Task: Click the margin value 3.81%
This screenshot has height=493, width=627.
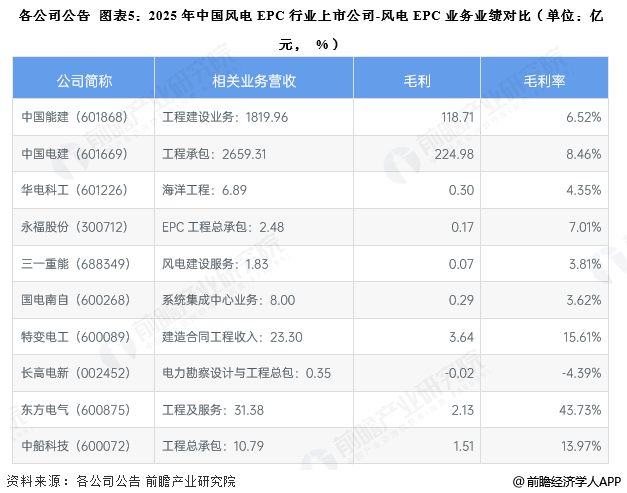Action: [x=585, y=264]
